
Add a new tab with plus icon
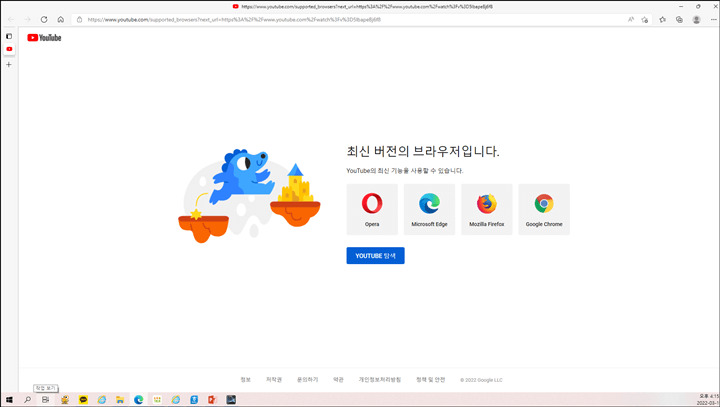pyautogui.click(x=9, y=64)
